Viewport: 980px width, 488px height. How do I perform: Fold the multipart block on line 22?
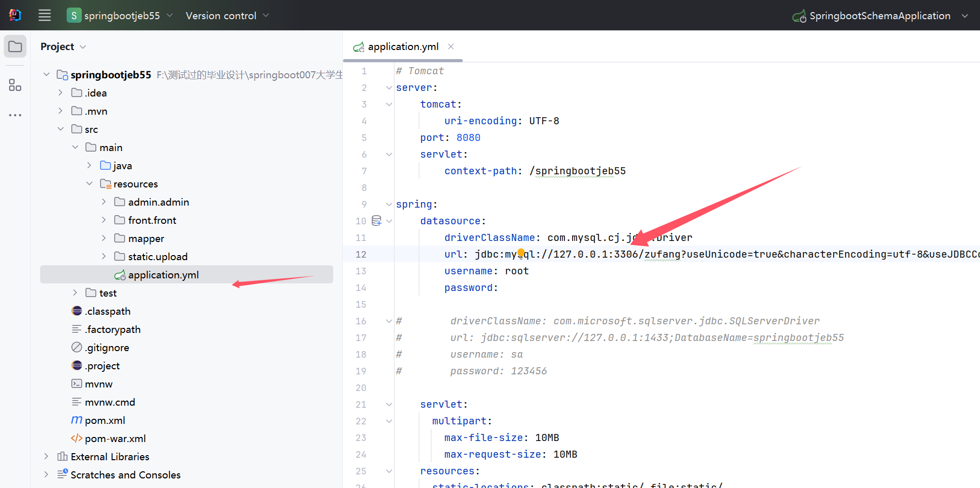(x=389, y=421)
